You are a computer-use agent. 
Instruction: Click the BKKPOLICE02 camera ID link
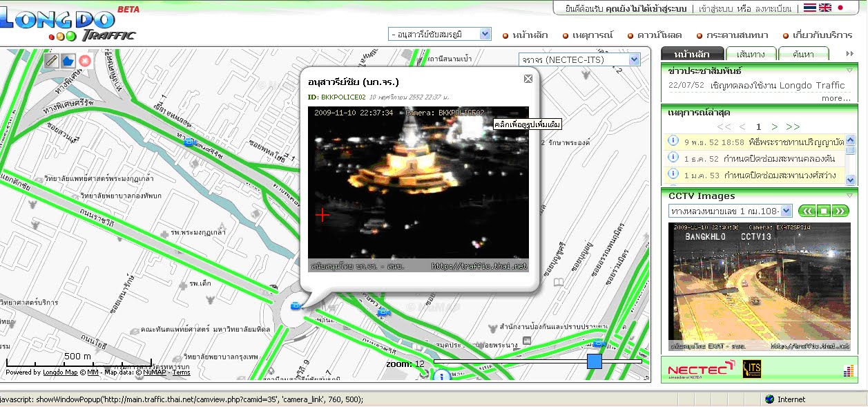[343, 97]
